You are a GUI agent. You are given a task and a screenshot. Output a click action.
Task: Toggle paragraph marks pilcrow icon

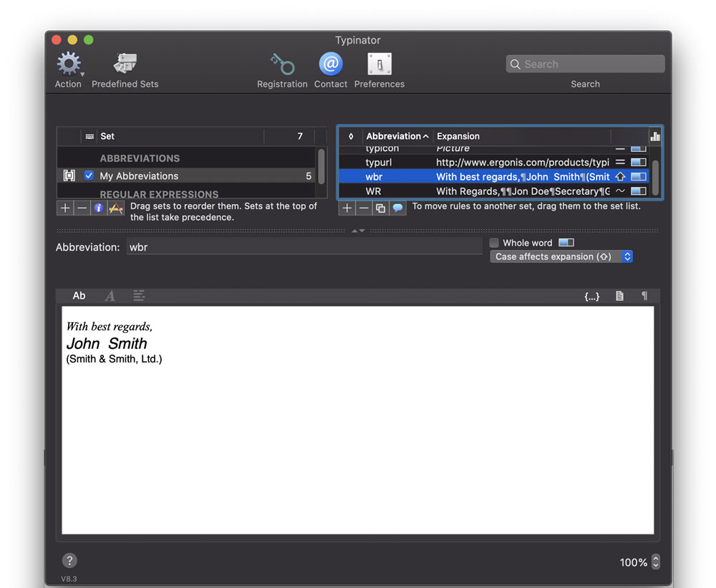(x=644, y=296)
